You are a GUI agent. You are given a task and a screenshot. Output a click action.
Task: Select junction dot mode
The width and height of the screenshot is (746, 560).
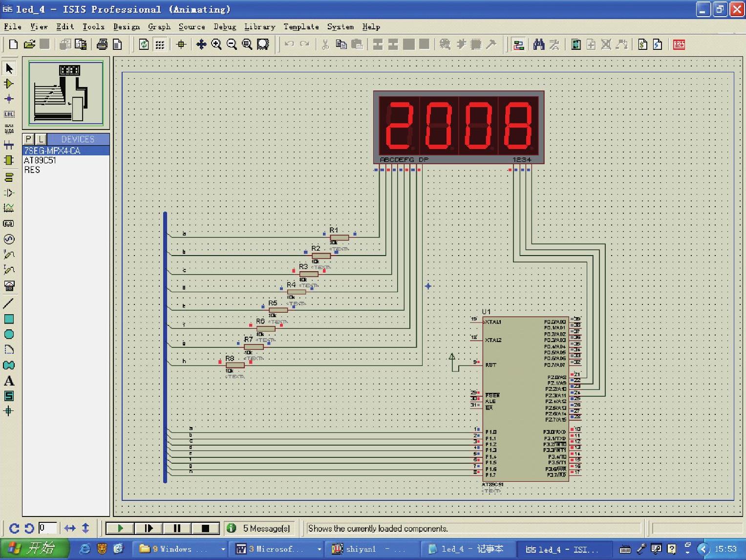coord(9,99)
